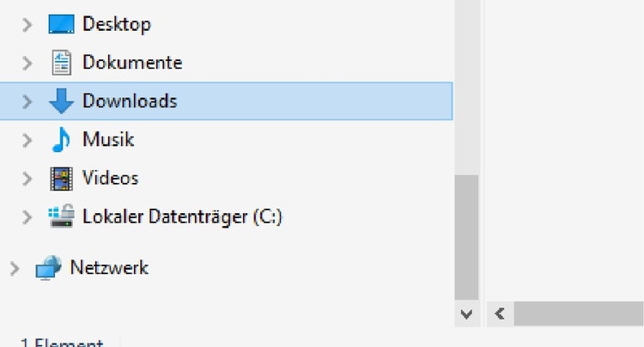Click the Musik note icon

coord(61,140)
